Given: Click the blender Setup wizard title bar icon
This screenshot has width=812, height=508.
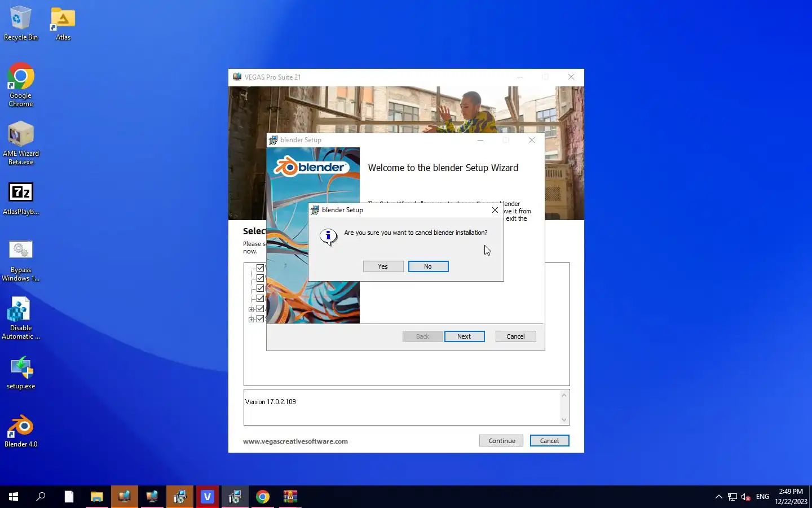Looking at the screenshot, I should coord(273,140).
